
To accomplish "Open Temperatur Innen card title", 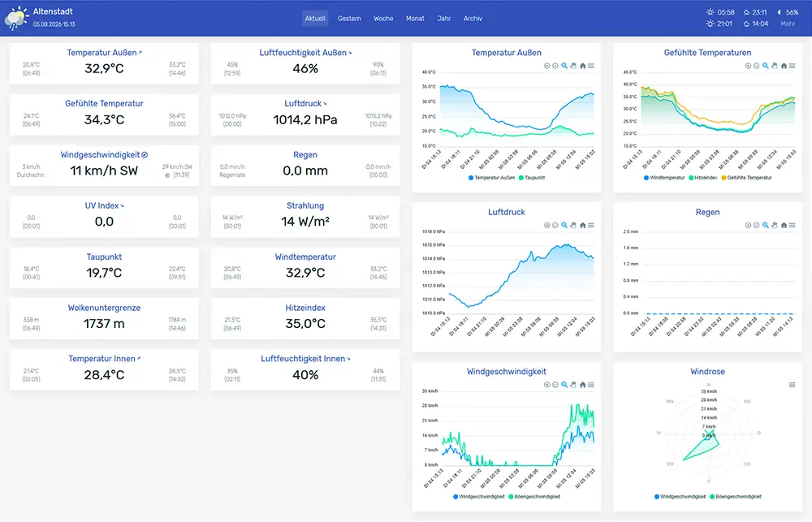I will (104, 358).
